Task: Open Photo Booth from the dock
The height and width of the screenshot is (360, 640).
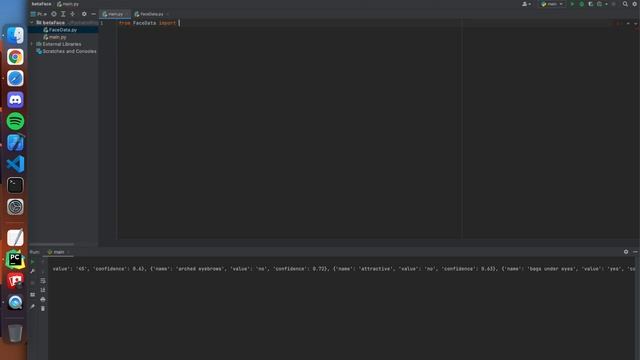Action: [x=15, y=281]
